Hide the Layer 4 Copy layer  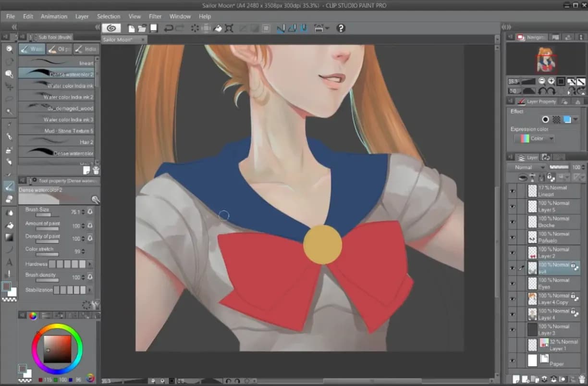click(512, 299)
